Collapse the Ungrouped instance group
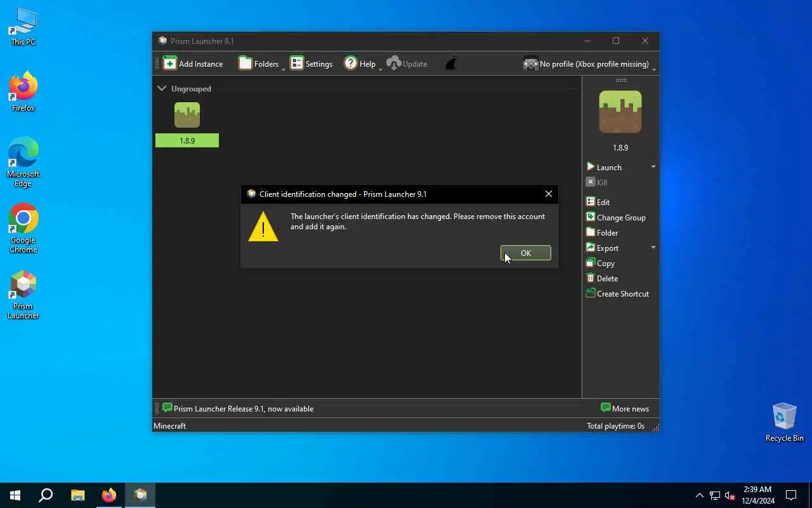The width and height of the screenshot is (812, 508). coord(162,88)
